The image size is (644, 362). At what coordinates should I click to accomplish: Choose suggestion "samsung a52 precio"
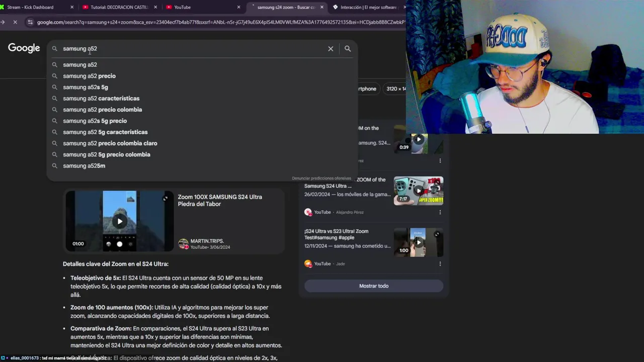point(89,76)
